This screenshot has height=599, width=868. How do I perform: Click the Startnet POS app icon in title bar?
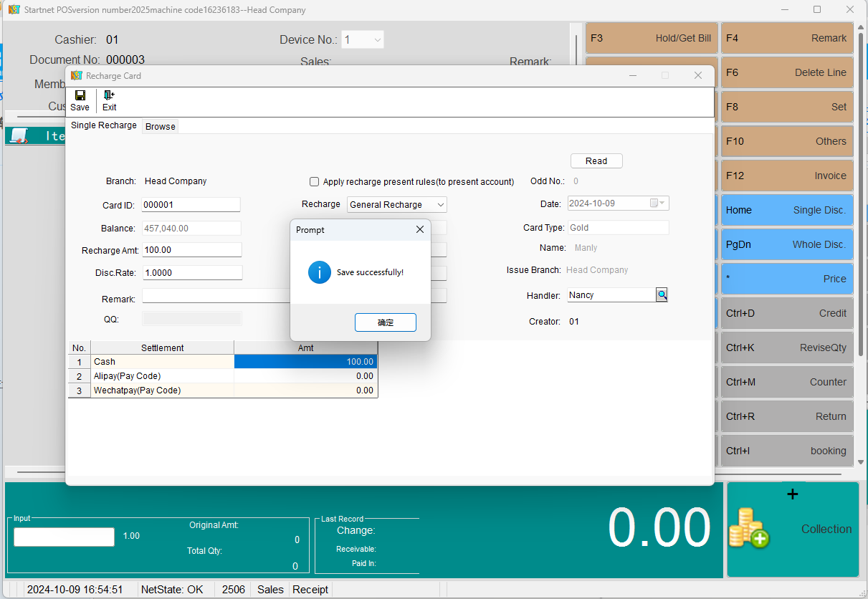(14, 10)
